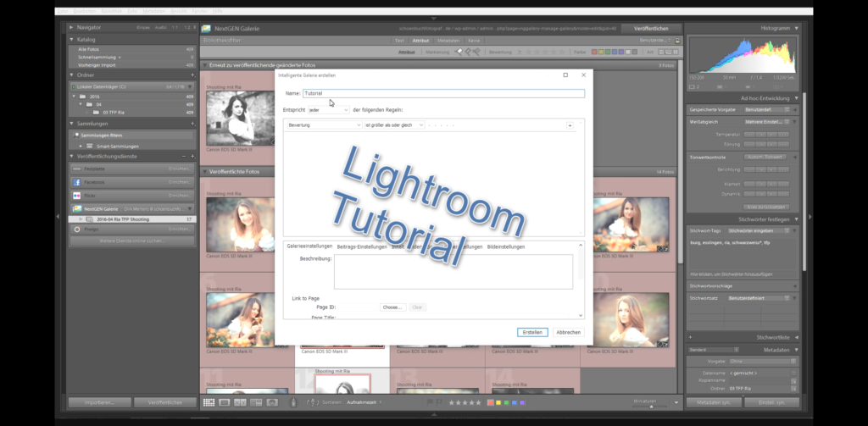
Task: Set the flagged marker in bottom toolbar
Action: pos(431,403)
